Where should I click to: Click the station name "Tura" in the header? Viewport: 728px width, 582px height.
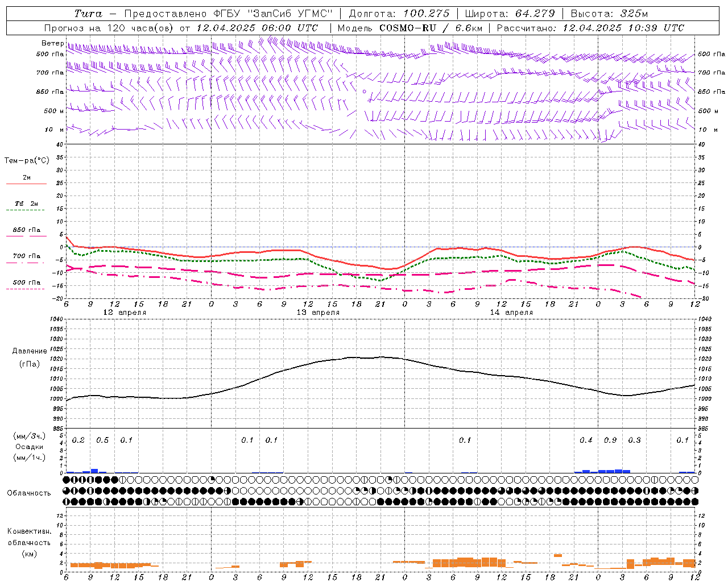pos(88,14)
